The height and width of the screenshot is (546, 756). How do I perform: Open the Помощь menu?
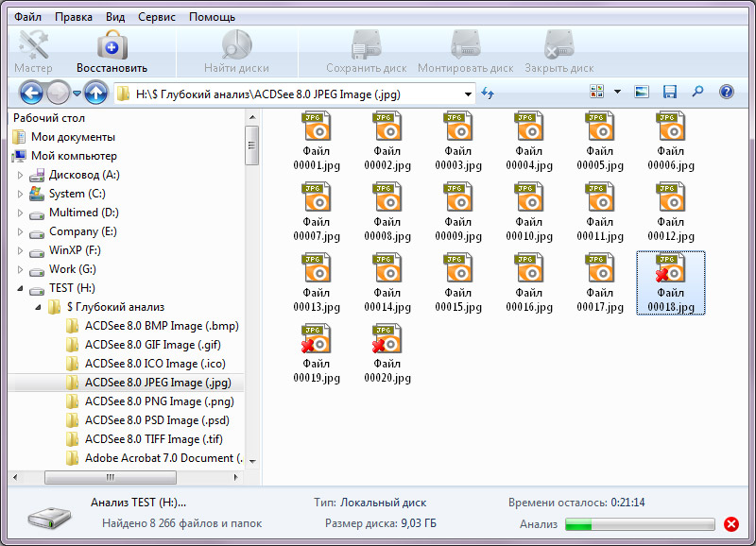pyautogui.click(x=212, y=17)
